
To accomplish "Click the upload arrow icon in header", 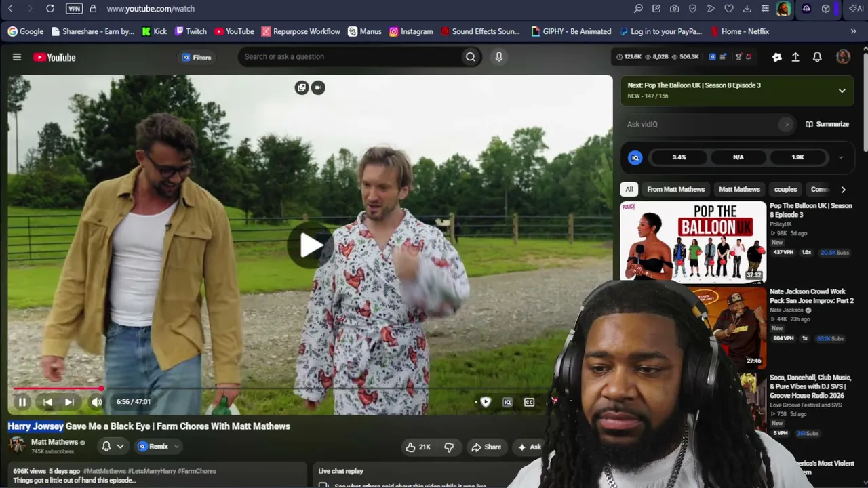I will 795,57.
